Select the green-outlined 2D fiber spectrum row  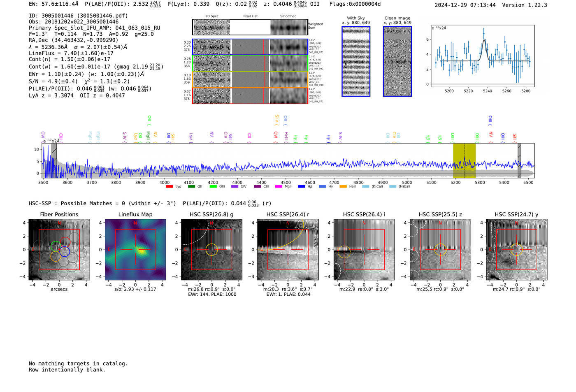(x=250, y=63)
